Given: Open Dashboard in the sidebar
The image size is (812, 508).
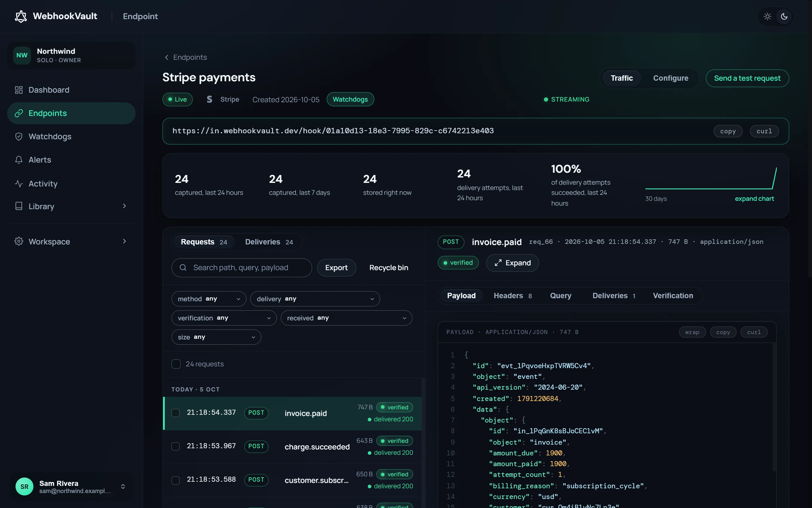Looking at the screenshot, I should coord(71,90).
